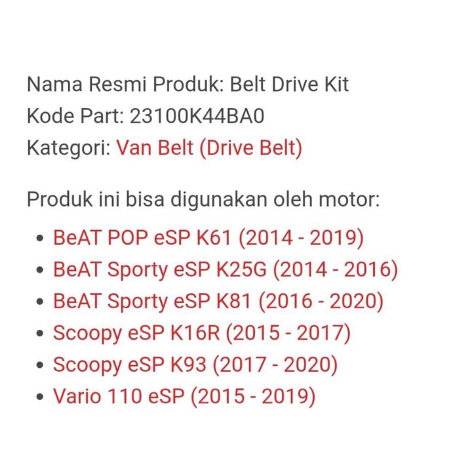Click the part code 23100K44BA0
Screen dimensions: 476x476
[x=197, y=116]
